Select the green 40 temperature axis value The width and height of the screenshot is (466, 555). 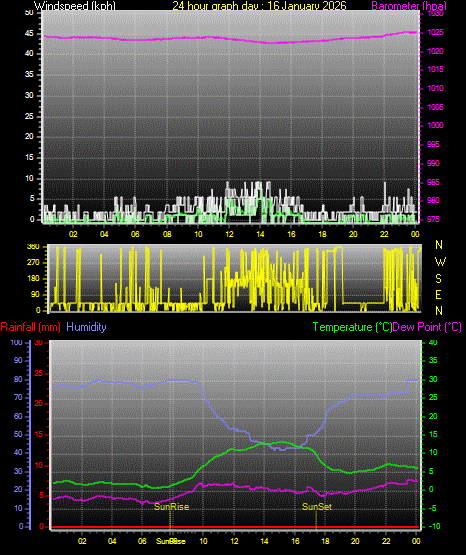pos(433,343)
